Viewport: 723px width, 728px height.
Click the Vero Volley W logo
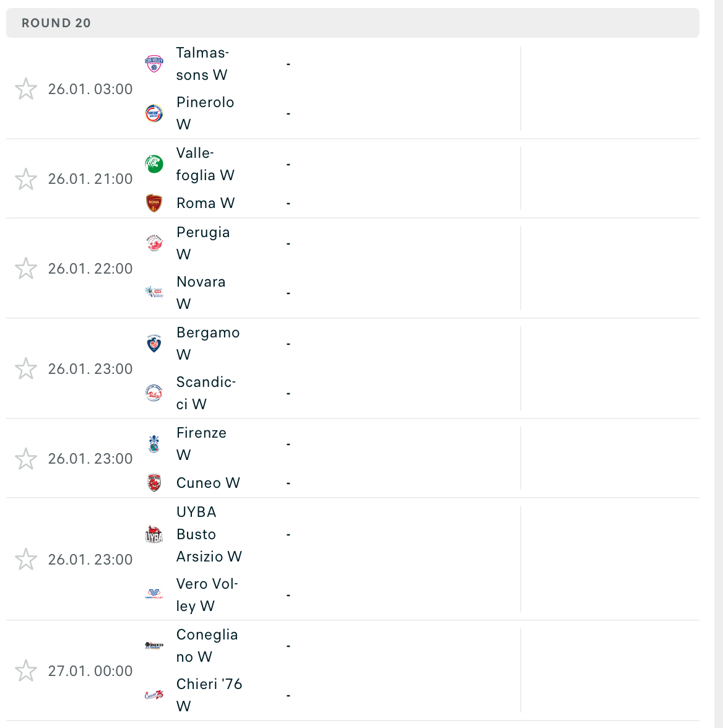click(154, 594)
